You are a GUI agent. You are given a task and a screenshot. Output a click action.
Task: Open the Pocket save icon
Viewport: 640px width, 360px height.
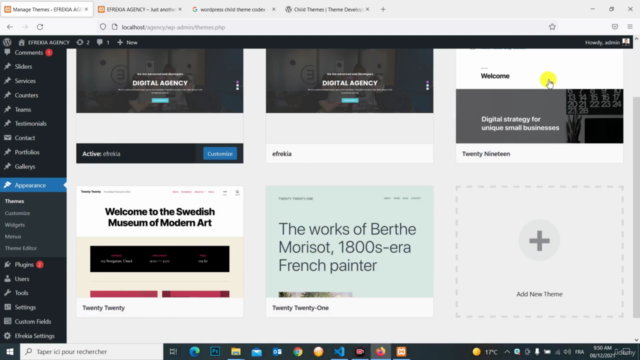[x=615, y=27]
